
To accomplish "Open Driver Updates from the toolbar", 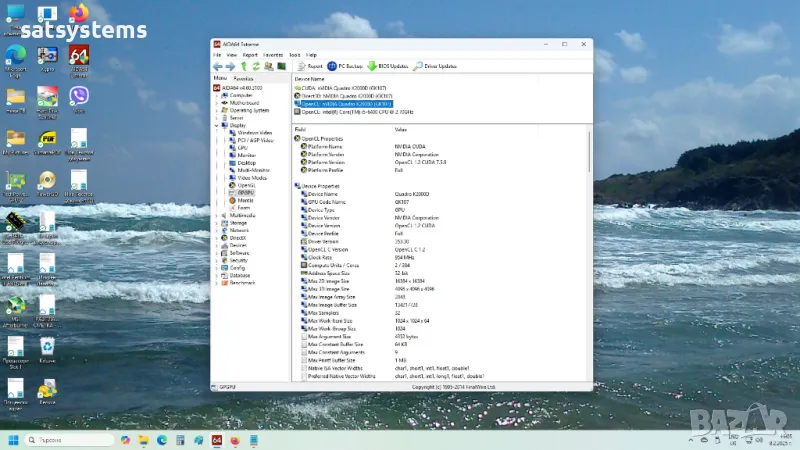I will [x=435, y=66].
